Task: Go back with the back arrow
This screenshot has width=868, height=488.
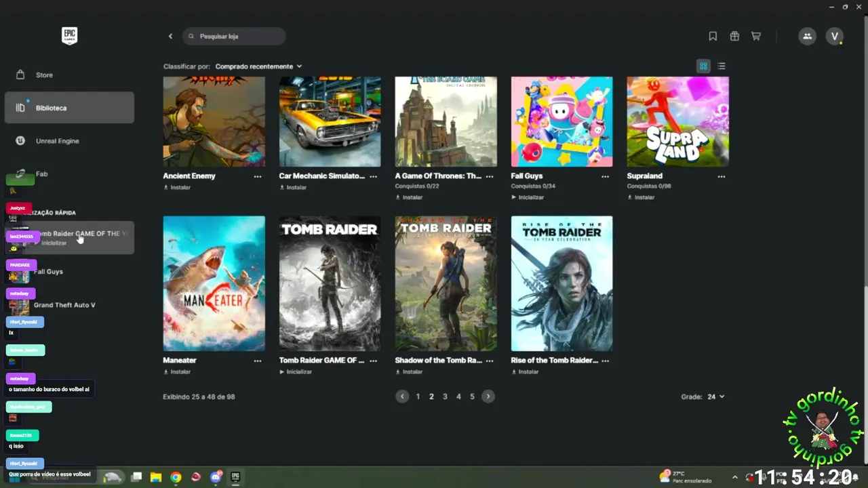Action: click(170, 36)
